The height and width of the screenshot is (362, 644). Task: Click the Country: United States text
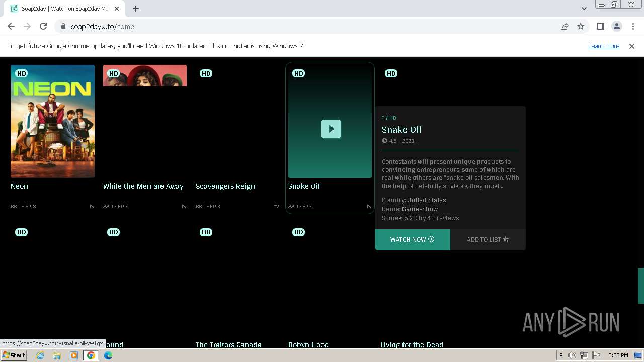[414, 200]
